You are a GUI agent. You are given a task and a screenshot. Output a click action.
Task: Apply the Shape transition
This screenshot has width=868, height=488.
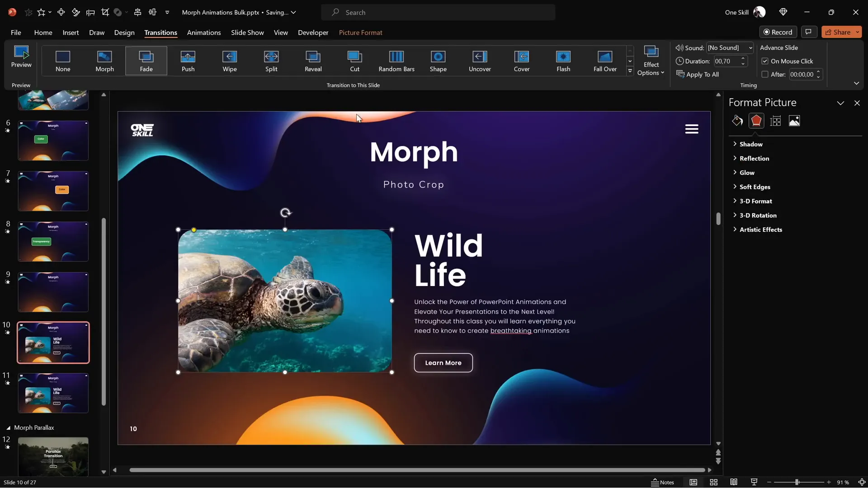point(438,61)
